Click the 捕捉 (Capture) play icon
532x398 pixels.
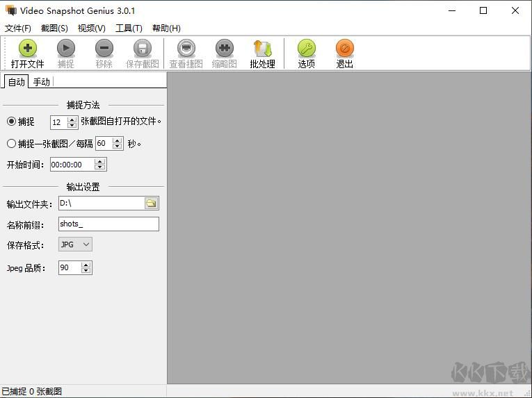(x=66, y=48)
